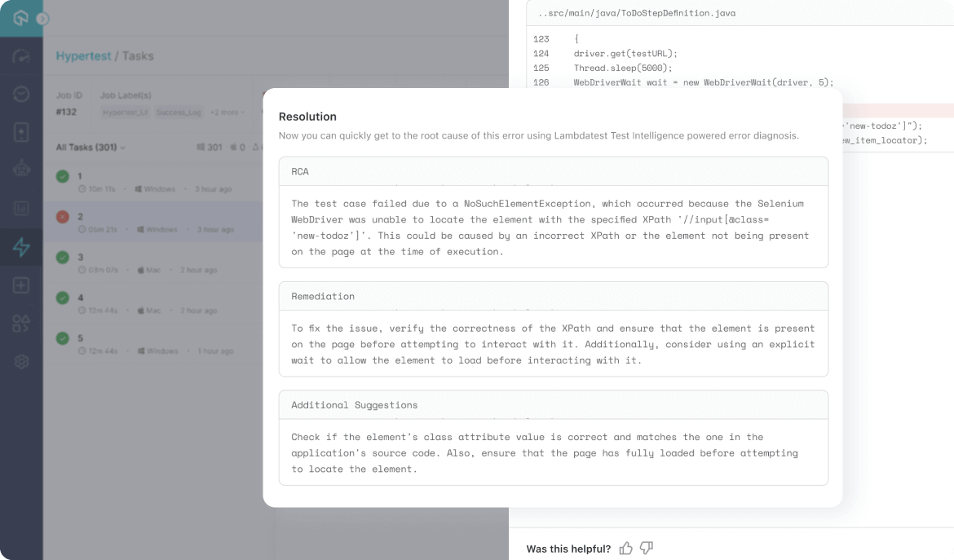The image size is (954, 560).
Task: Open the analytics chart icon in sidebar
Action: [21, 208]
